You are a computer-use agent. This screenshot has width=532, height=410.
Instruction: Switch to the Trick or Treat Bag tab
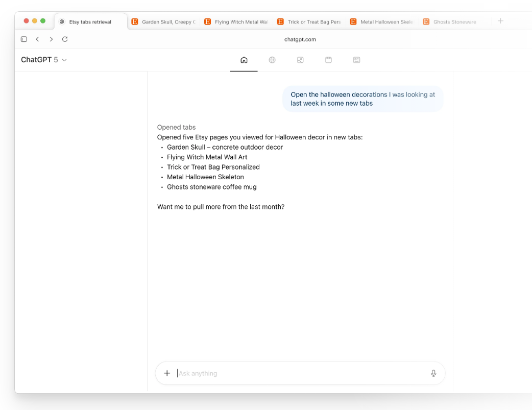(x=309, y=21)
